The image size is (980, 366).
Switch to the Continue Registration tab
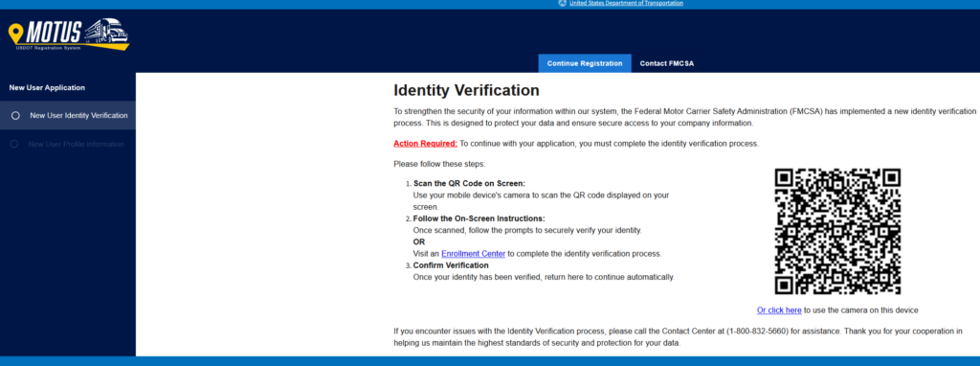point(585,63)
